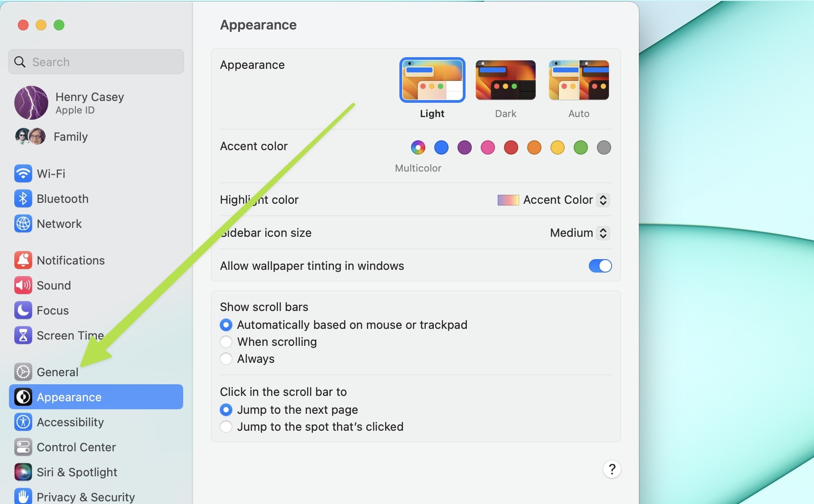The height and width of the screenshot is (504, 814).
Task: Open Sound settings
Action: pyautogui.click(x=54, y=285)
